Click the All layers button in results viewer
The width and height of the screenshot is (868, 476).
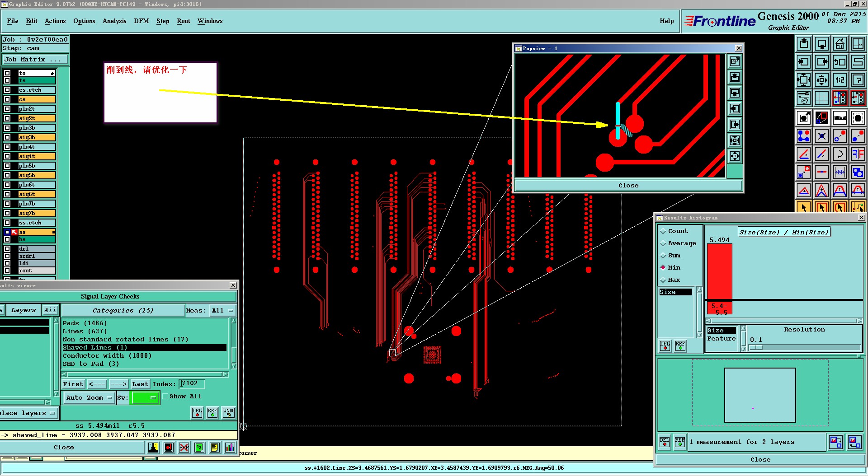point(50,310)
